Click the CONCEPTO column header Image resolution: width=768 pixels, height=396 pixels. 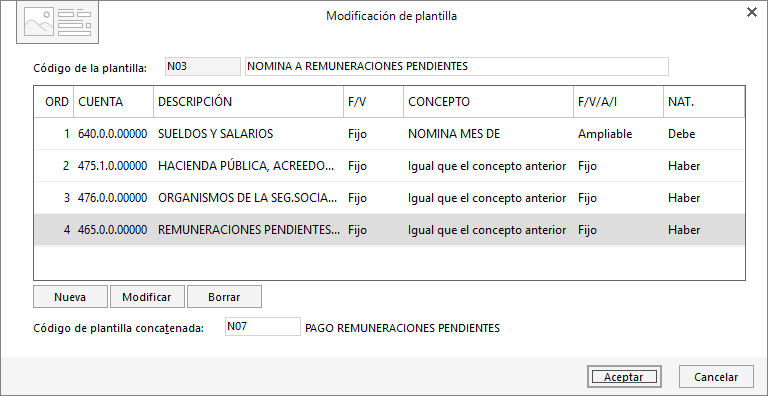488,102
